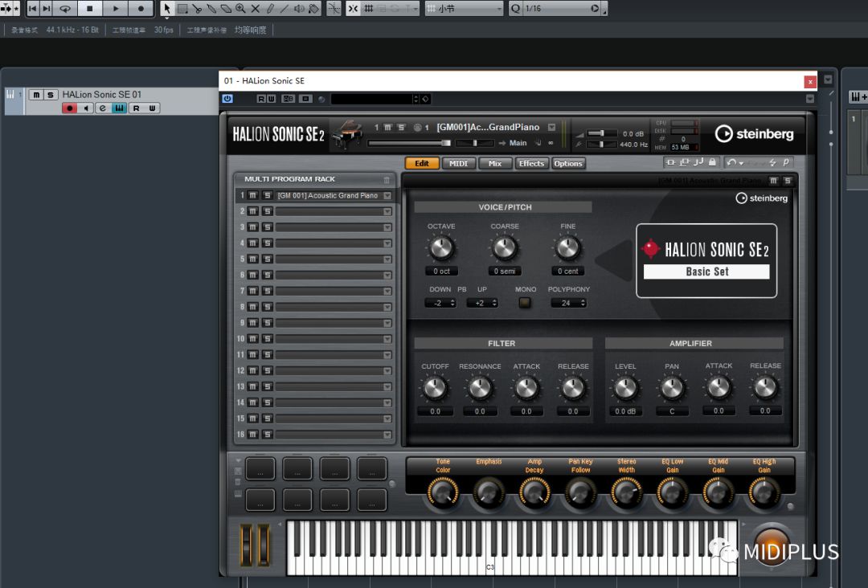
Task: Select the Split scissors tool
Action: pyautogui.click(x=197, y=8)
